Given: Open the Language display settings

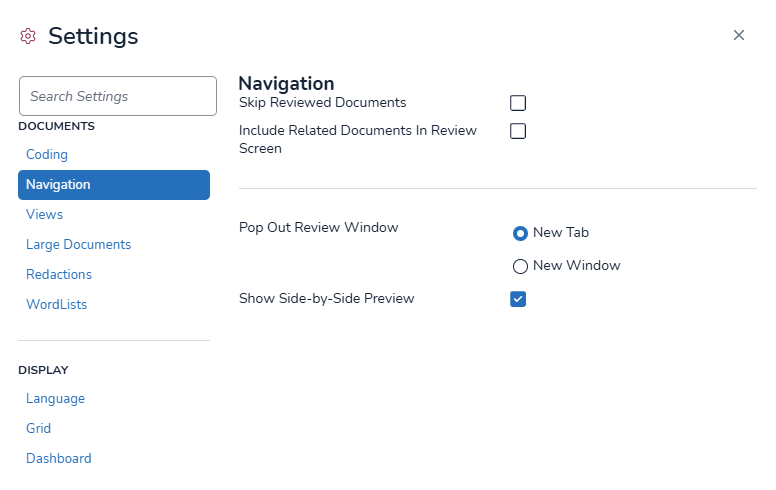Looking at the screenshot, I should click(x=55, y=399).
